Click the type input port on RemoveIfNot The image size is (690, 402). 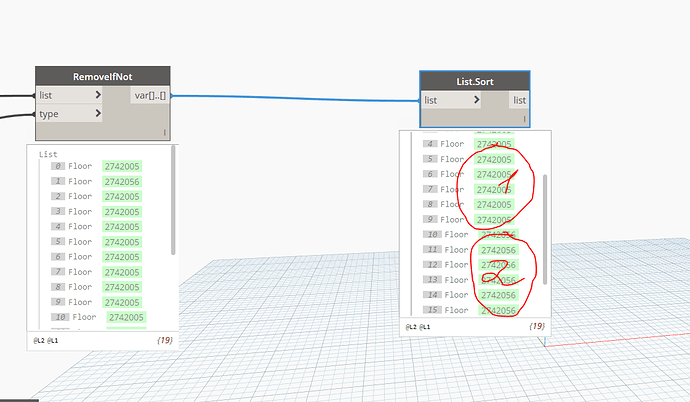click(x=68, y=114)
